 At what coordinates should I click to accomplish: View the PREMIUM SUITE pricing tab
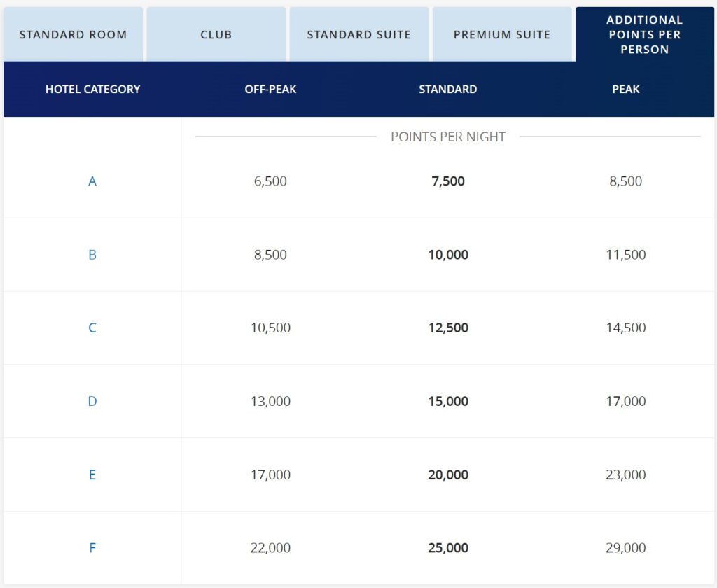pyautogui.click(x=503, y=34)
